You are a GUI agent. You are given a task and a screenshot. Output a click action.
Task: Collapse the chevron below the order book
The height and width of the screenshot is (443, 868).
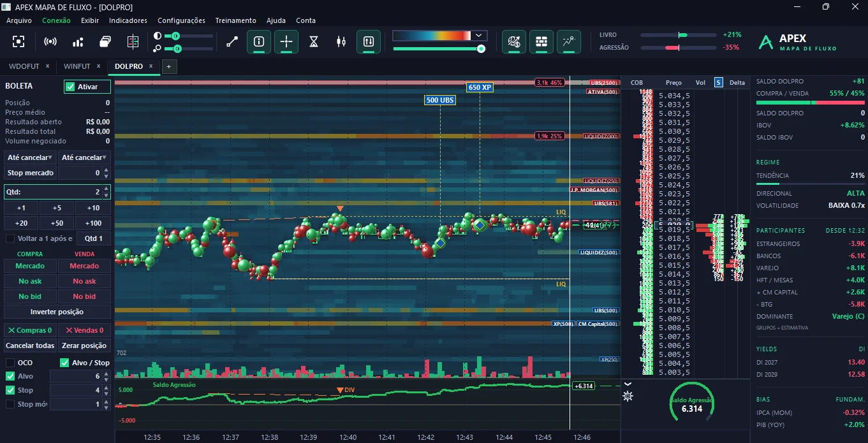[628, 384]
